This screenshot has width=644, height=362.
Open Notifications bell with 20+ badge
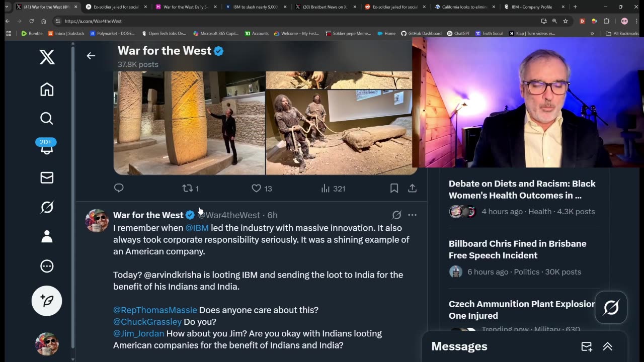(x=47, y=147)
